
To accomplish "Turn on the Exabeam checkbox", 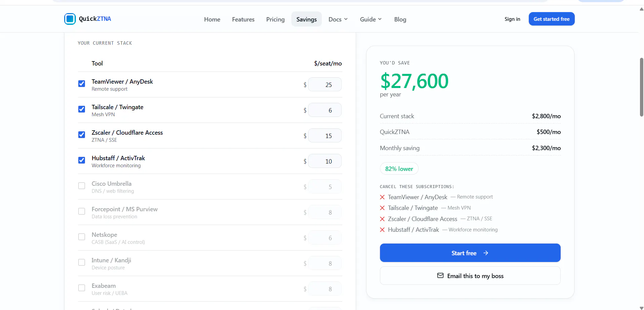I will click(x=82, y=288).
